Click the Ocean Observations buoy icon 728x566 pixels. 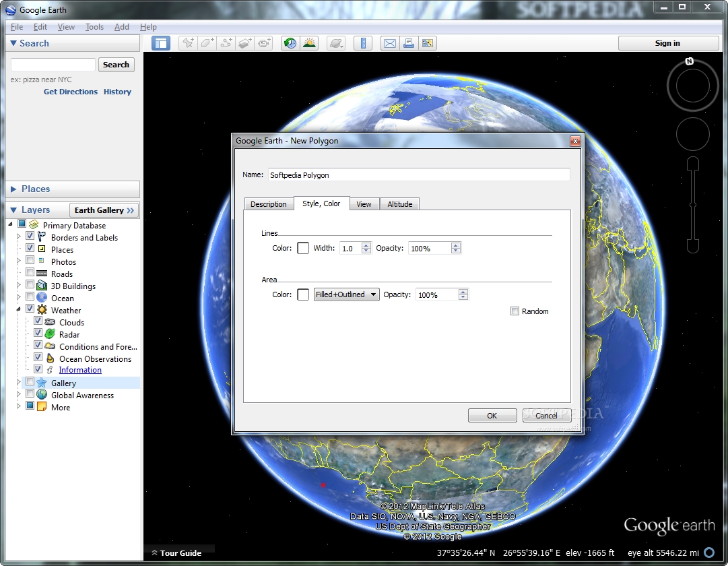(x=50, y=358)
